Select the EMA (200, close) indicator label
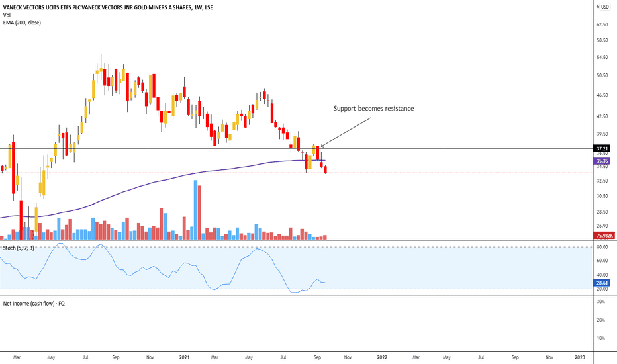 [x=22, y=23]
